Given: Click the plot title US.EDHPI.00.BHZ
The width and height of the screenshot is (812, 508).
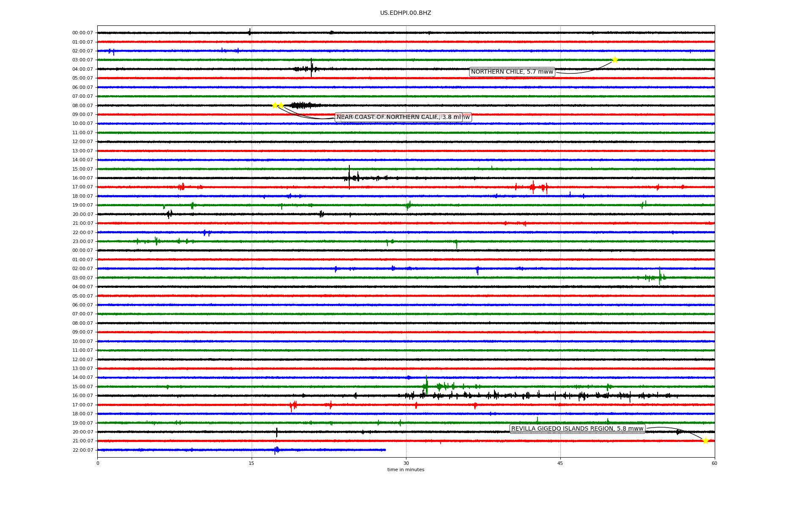Looking at the screenshot, I should tap(406, 13).
